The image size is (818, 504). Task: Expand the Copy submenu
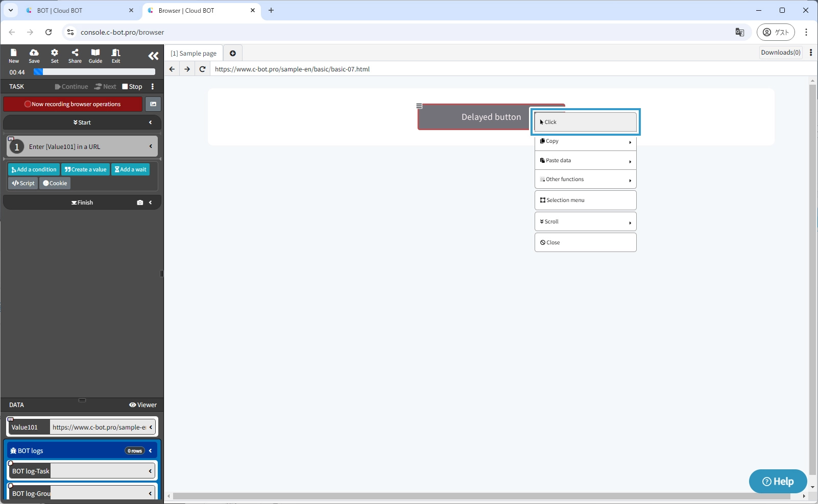click(585, 141)
